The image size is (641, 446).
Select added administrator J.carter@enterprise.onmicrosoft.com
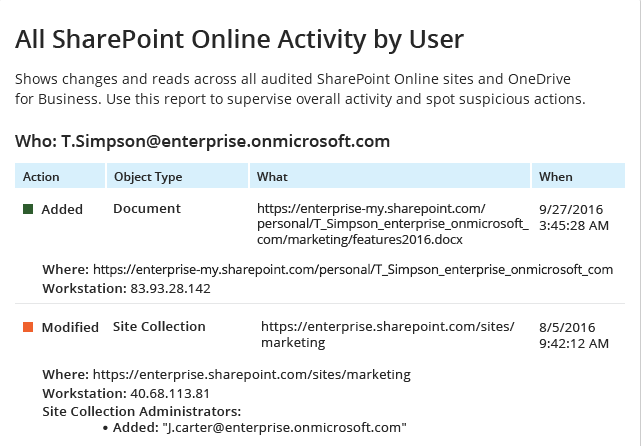coord(285,428)
